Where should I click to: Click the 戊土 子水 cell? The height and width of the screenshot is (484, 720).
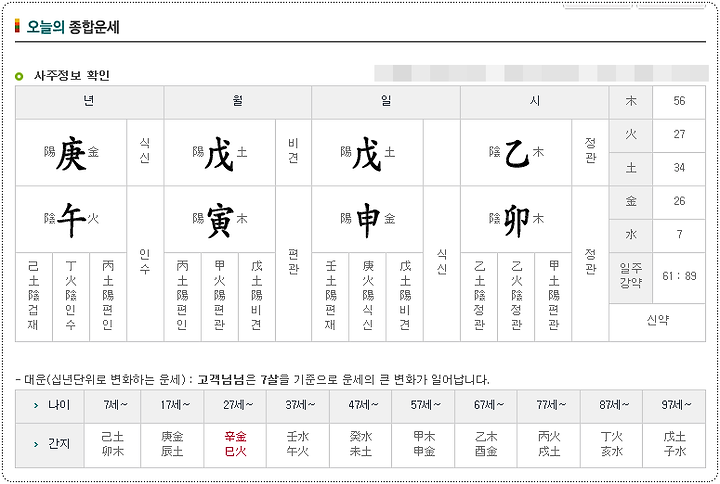675,445
